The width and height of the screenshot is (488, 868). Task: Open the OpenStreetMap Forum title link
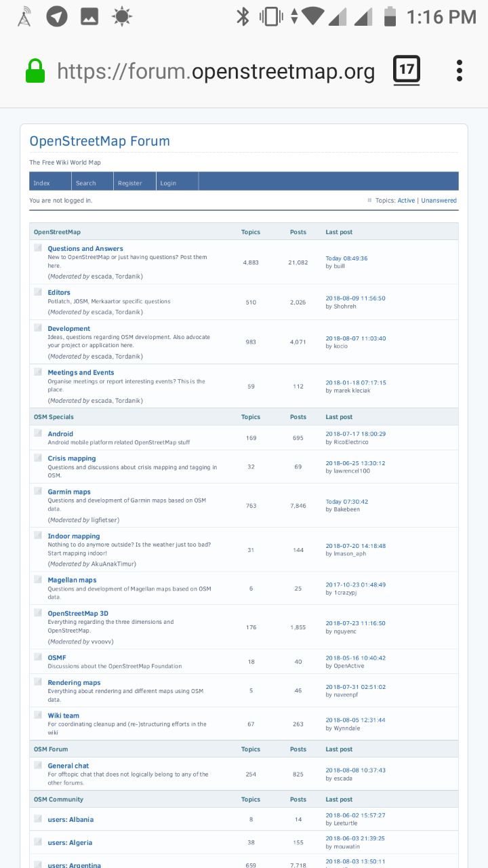click(100, 141)
